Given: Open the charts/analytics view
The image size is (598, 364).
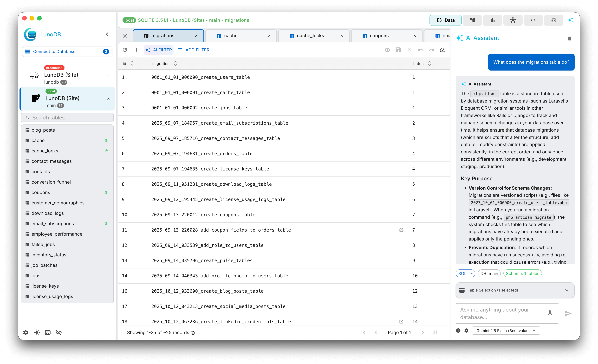Looking at the screenshot, I should (x=492, y=20).
